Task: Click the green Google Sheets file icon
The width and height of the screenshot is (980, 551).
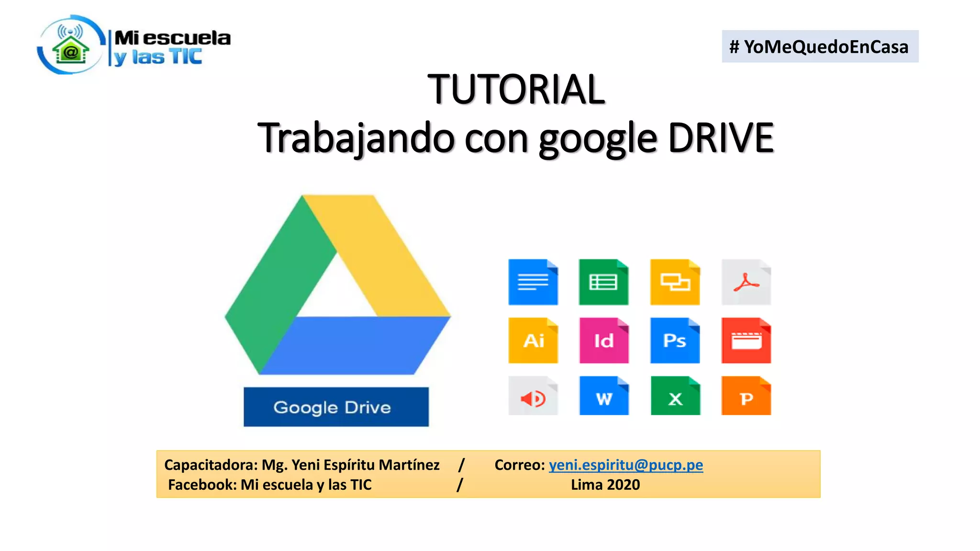Action: point(603,282)
